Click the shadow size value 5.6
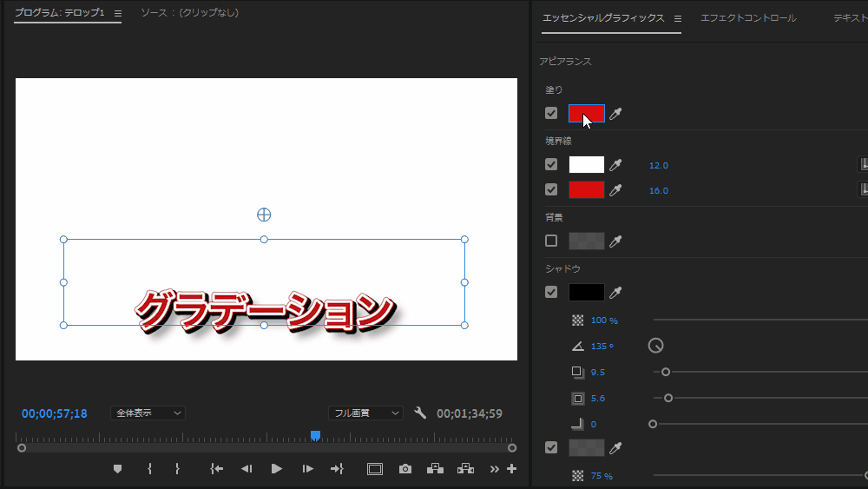Image resolution: width=868 pixels, height=489 pixels. coord(598,398)
